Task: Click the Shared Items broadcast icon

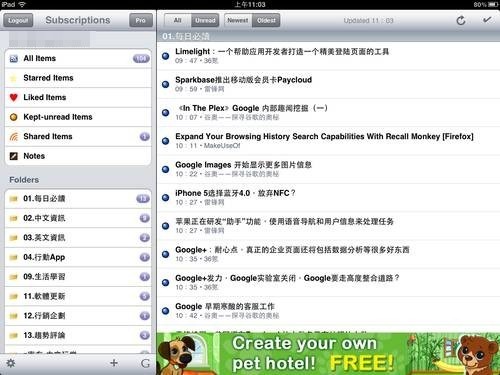Action: point(14,137)
